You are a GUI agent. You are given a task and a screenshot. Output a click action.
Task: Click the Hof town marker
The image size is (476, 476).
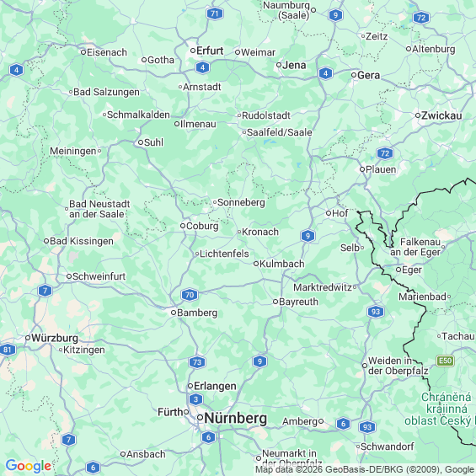click(x=329, y=213)
